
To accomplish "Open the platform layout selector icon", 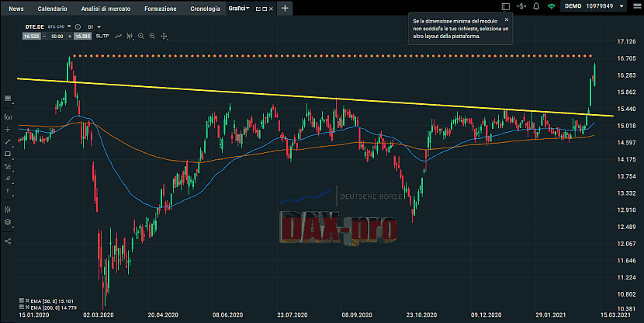I will click(506, 6).
